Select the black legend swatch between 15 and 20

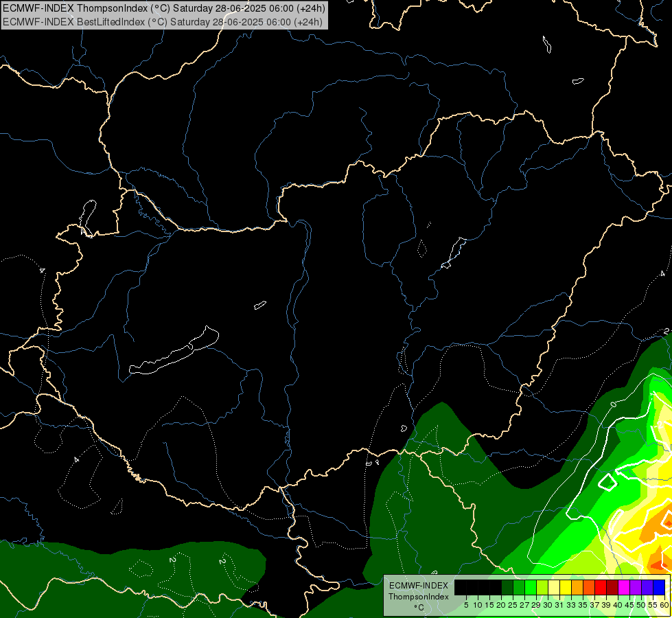[x=496, y=587]
